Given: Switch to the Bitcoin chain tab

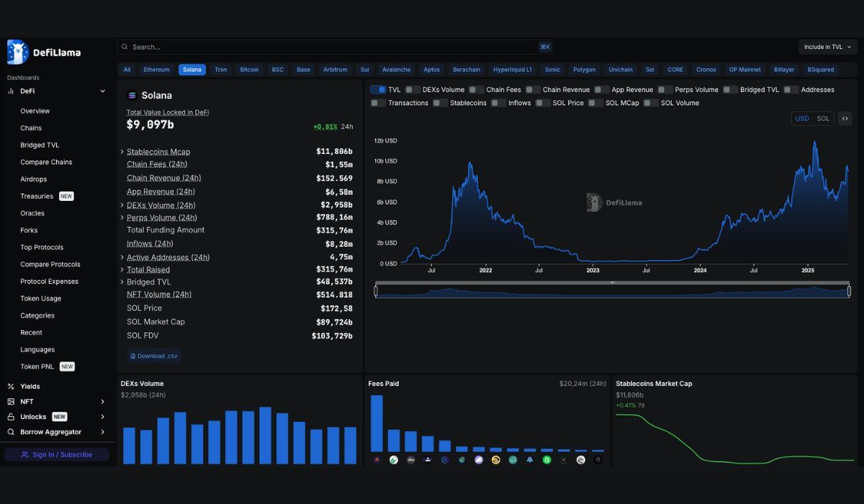Looking at the screenshot, I should (249, 70).
